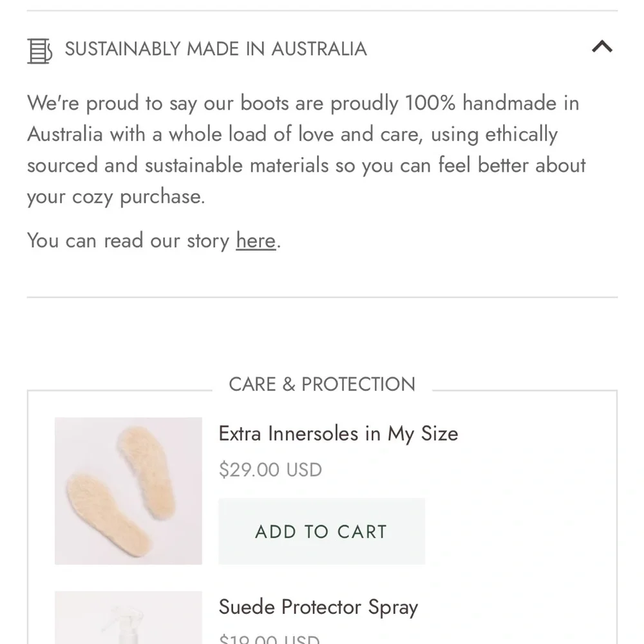Collapse the Sustainably Made in Australia section
Image resolution: width=644 pixels, height=644 pixels.
[602, 47]
